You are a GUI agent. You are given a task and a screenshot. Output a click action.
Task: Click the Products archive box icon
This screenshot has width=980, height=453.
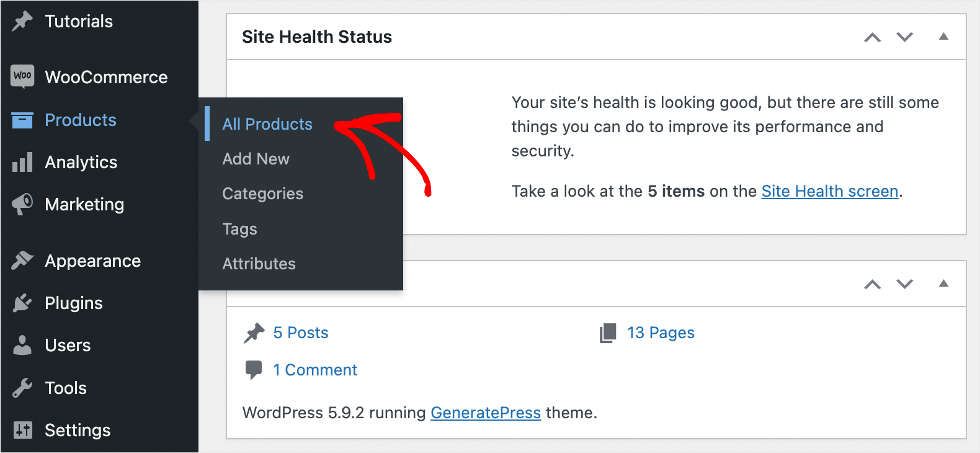[22, 120]
